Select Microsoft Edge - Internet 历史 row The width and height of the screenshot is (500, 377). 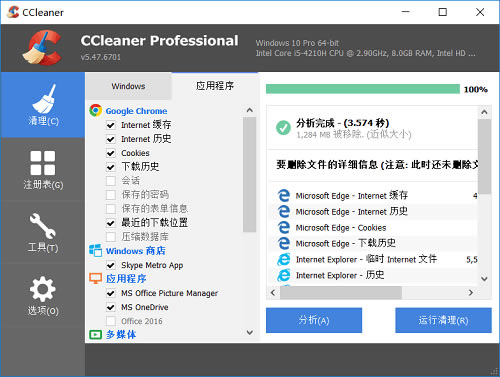373,211
